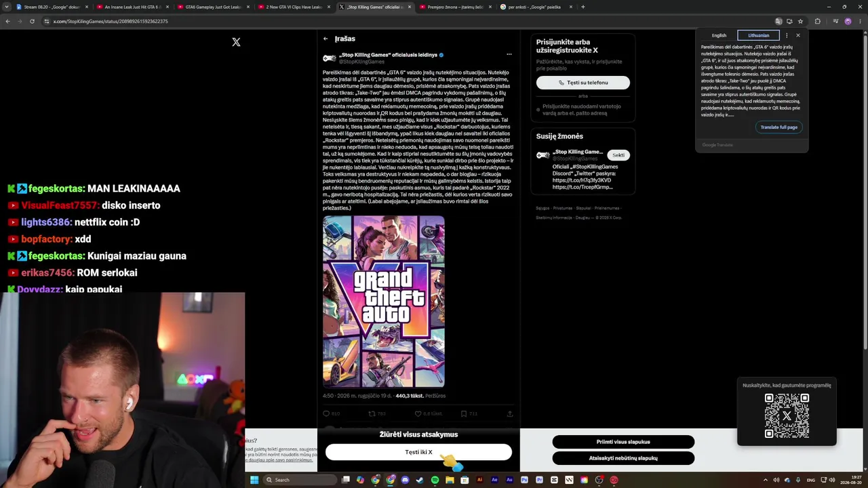
Task: Open the post date link 2026 m. rugpjūčio 19 d.
Action: click(x=364, y=396)
